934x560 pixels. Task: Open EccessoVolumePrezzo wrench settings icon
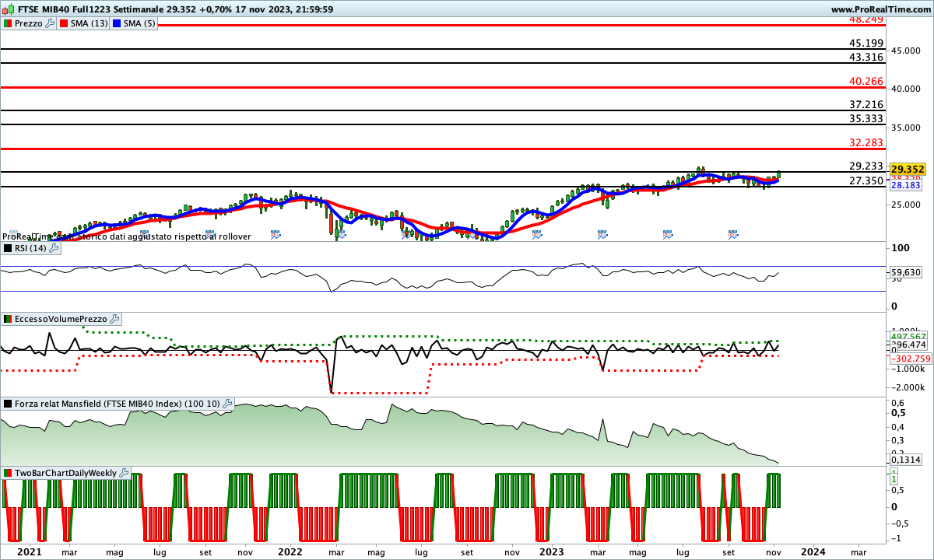(114, 319)
